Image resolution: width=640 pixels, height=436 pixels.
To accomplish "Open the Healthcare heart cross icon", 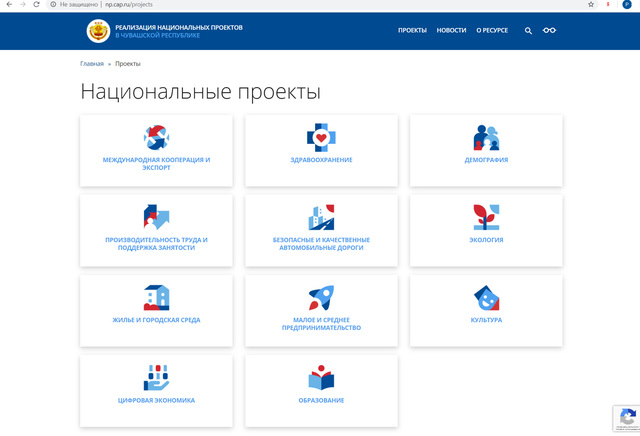I will coord(321,137).
